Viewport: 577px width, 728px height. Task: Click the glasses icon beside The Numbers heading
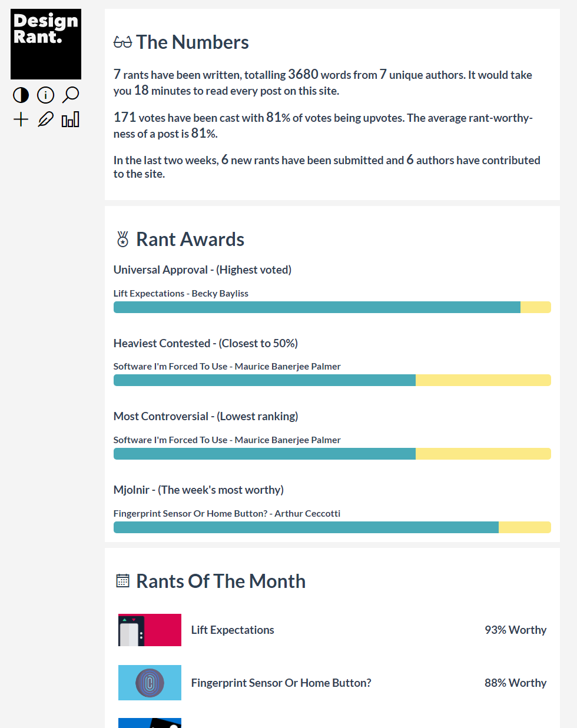tap(121, 41)
